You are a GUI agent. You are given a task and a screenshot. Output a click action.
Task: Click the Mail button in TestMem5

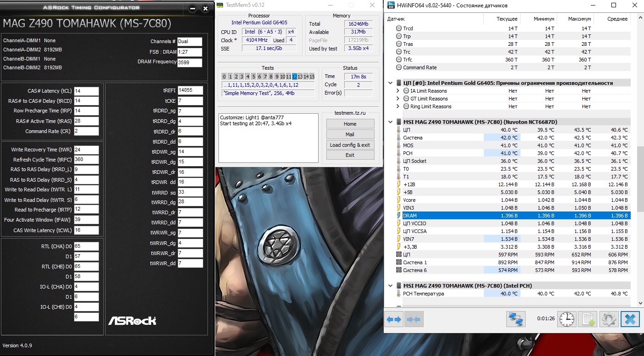click(350, 134)
